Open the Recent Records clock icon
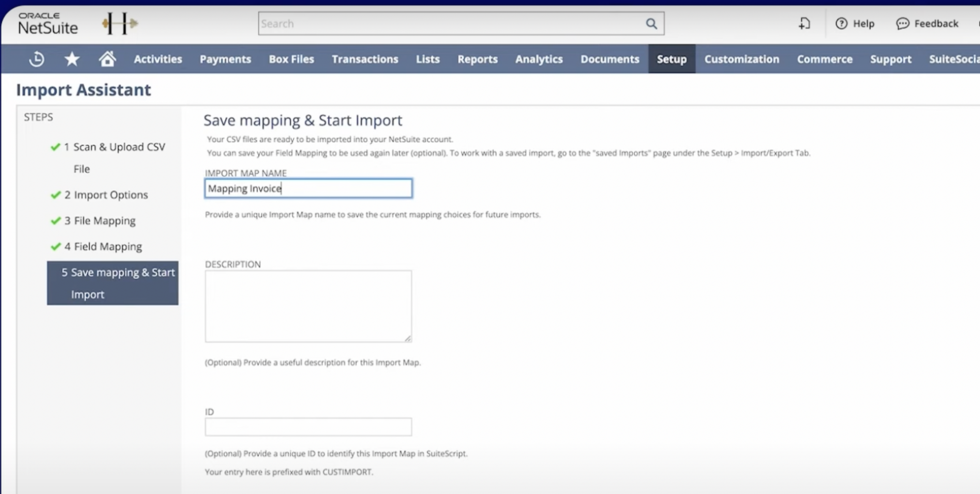Screen dimensions: 980x494 point(36,59)
